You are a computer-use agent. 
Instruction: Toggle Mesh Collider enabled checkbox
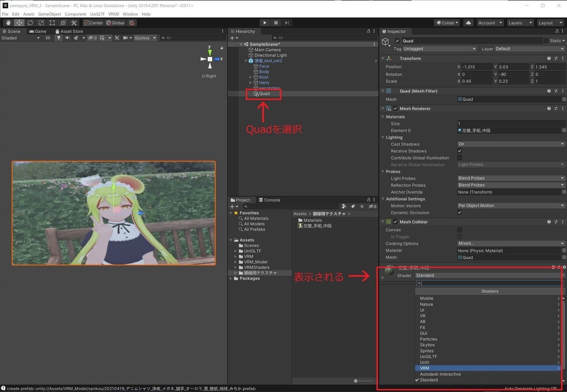pos(395,222)
